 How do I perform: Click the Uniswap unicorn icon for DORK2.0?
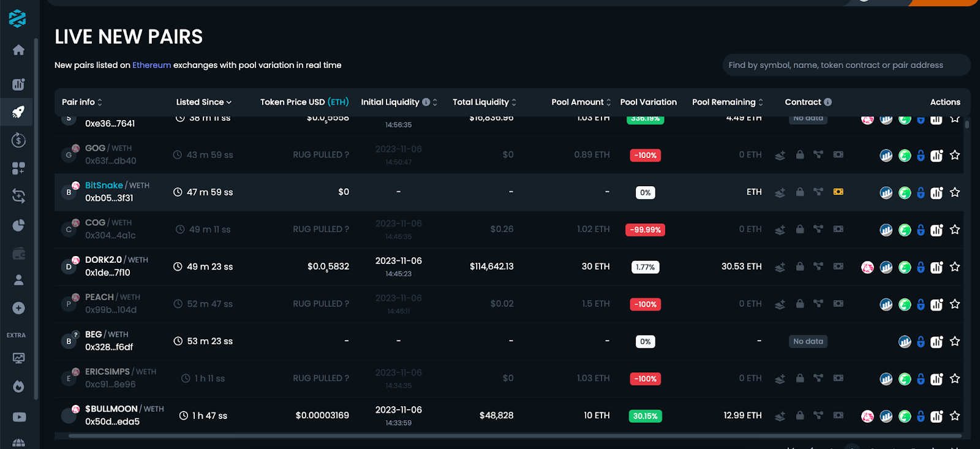(x=867, y=267)
